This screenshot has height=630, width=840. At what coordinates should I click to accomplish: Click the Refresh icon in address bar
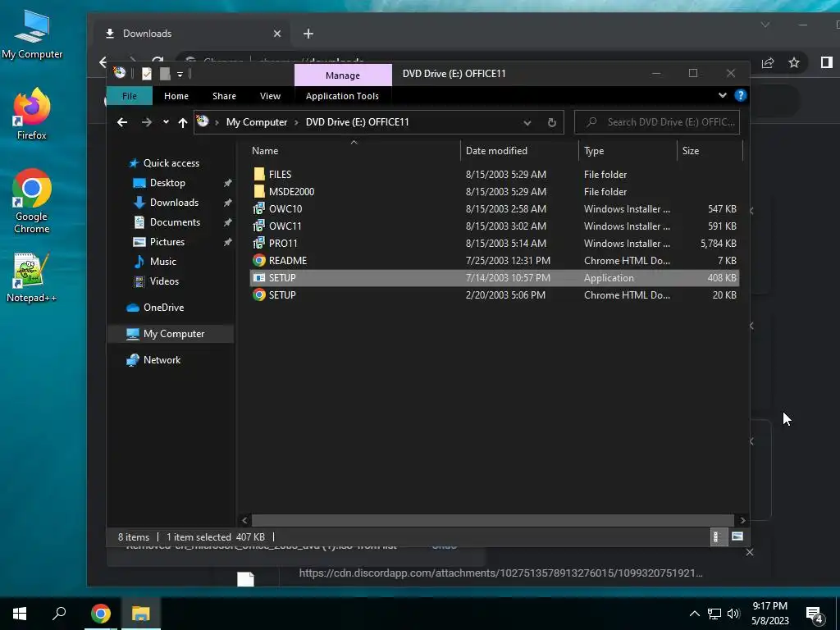click(x=552, y=122)
